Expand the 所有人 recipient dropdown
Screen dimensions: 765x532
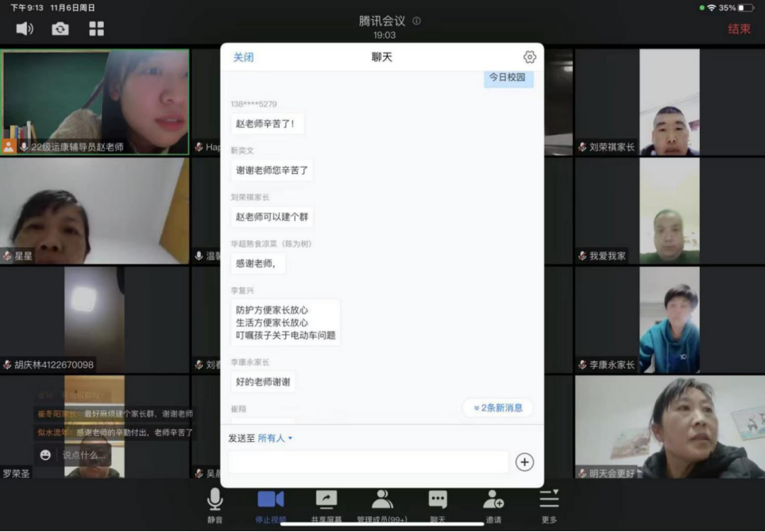275,438
